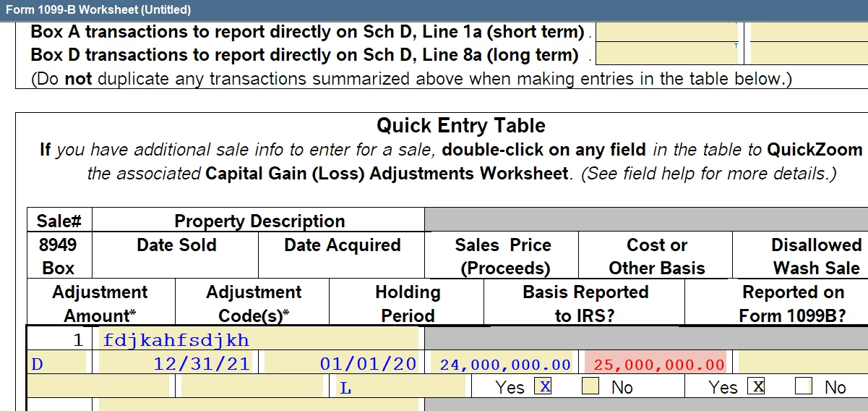Select the first Box D long term field
Image resolution: width=868 pixels, height=411 pixels.
pos(667,54)
